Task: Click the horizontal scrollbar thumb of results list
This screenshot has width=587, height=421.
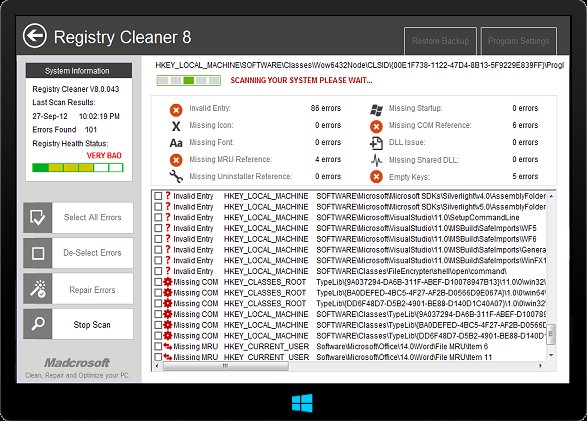Action: coord(226,366)
